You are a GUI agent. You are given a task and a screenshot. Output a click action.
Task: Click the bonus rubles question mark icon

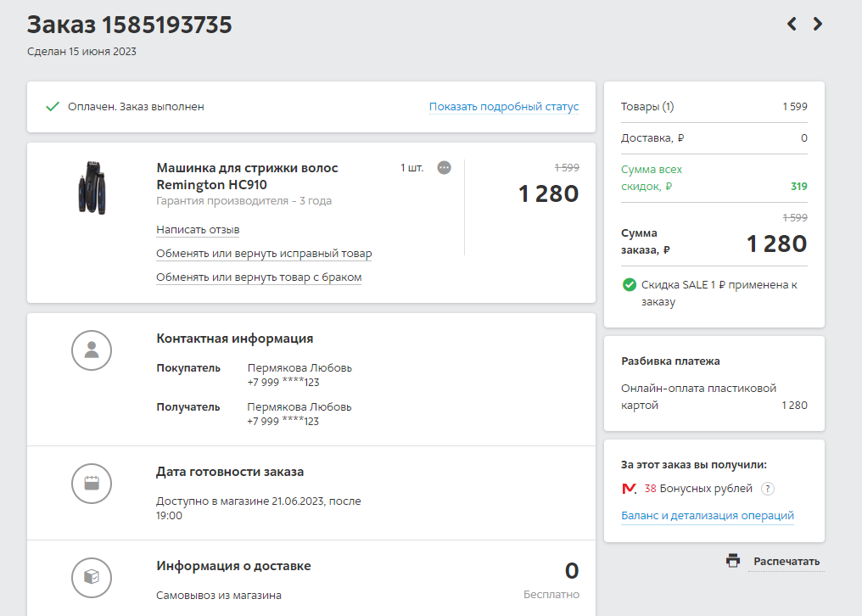pyautogui.click(x=767, y=489)
